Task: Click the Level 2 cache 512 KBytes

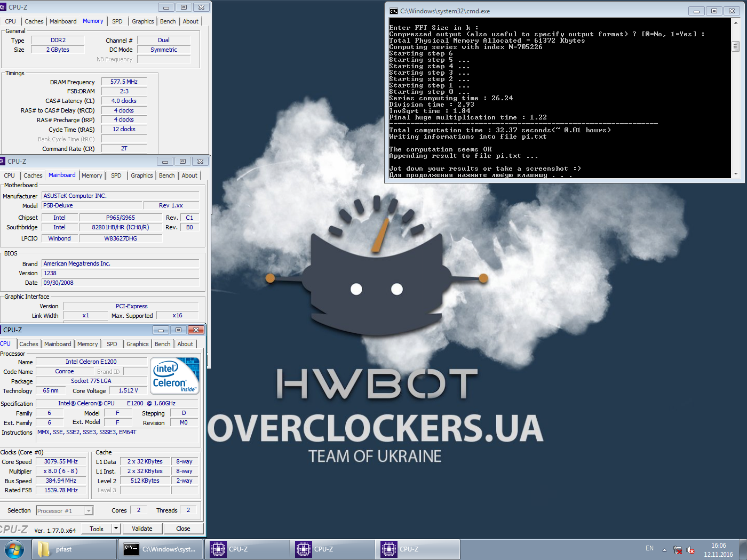Action: 145,481
